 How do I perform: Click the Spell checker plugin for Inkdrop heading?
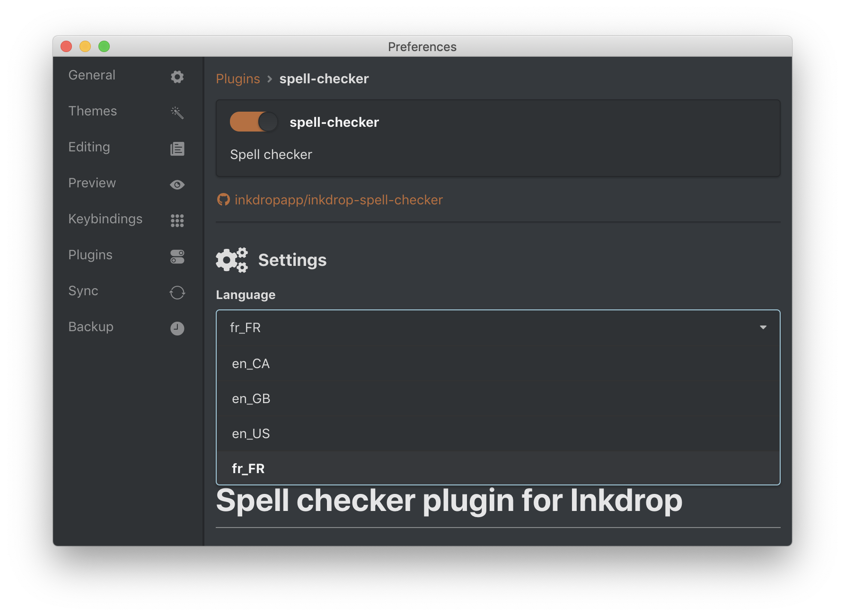tap(449, 501)
